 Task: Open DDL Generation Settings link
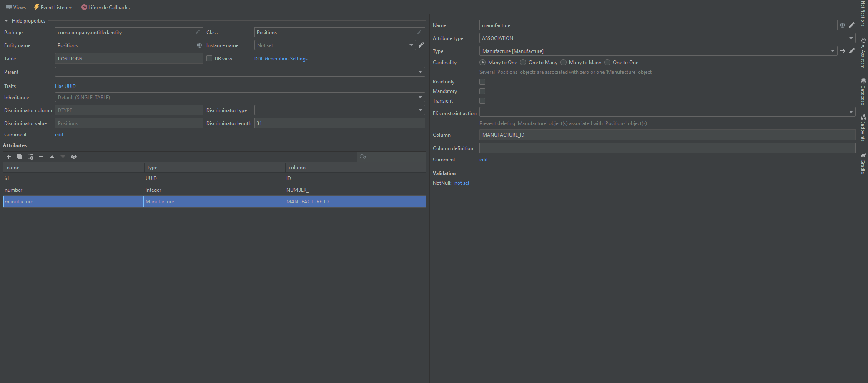coord(281,59)
